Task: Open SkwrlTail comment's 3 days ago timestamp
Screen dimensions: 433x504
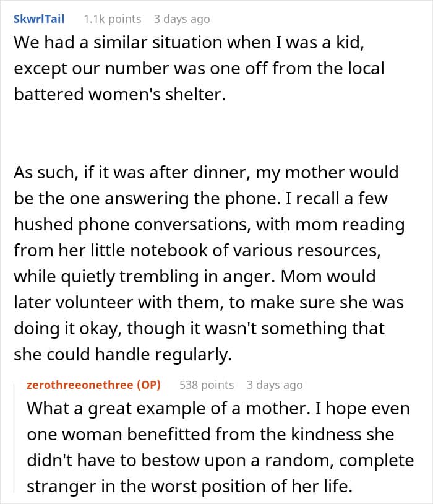Action: (x=182, y=19)
